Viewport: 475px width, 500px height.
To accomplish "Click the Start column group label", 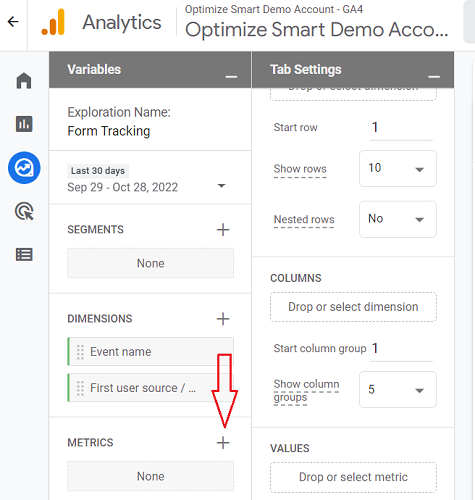I will click(320, 348).
